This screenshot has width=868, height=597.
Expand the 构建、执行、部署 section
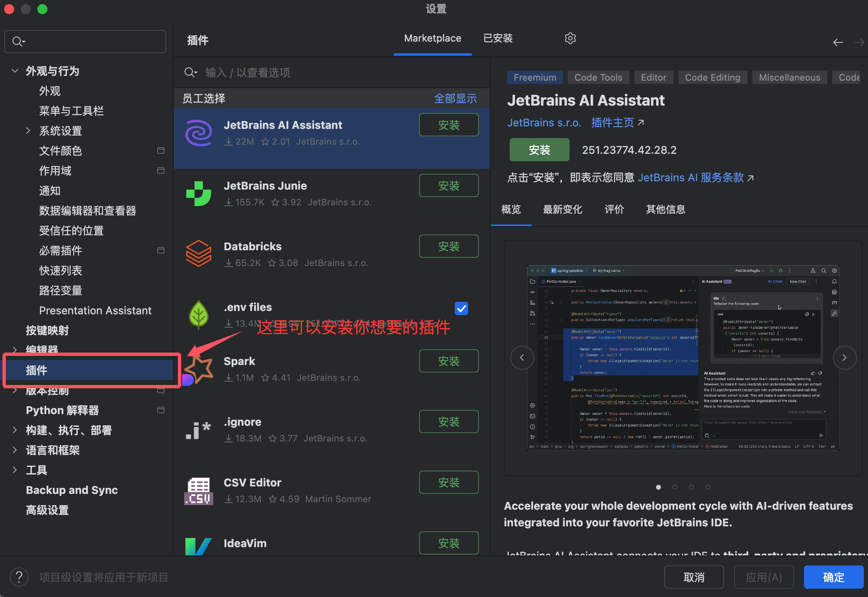15,430
